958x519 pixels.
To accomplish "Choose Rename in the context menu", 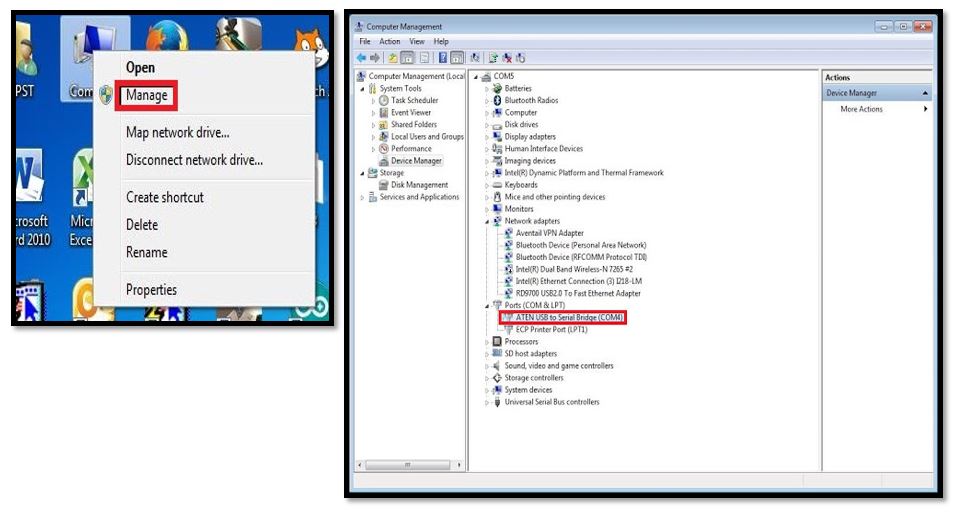I will click(x=147, y=252).
